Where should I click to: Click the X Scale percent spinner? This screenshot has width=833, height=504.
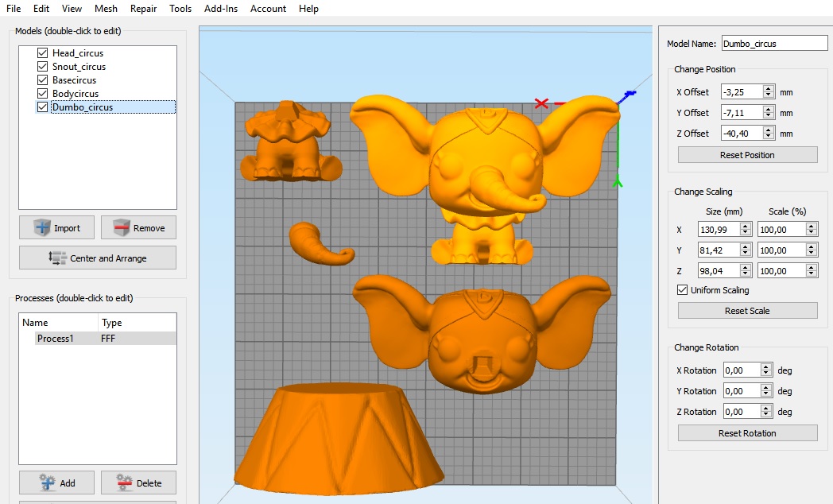812,230
